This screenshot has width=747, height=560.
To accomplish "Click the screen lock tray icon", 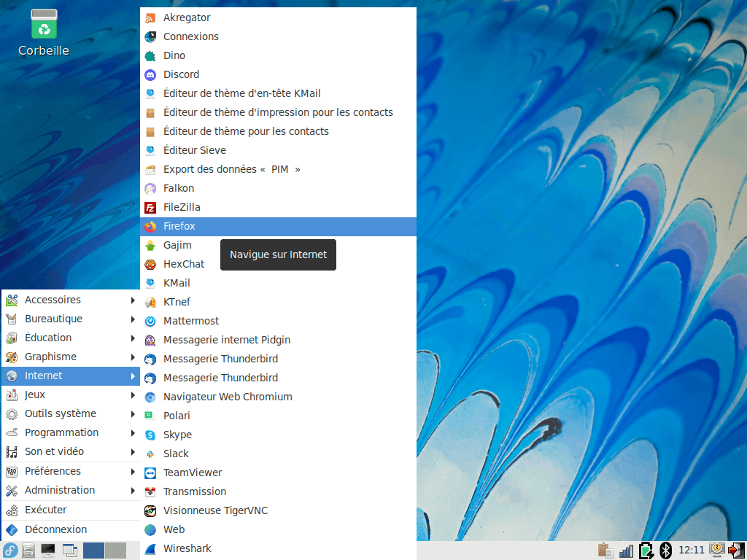I will (717, 550).
